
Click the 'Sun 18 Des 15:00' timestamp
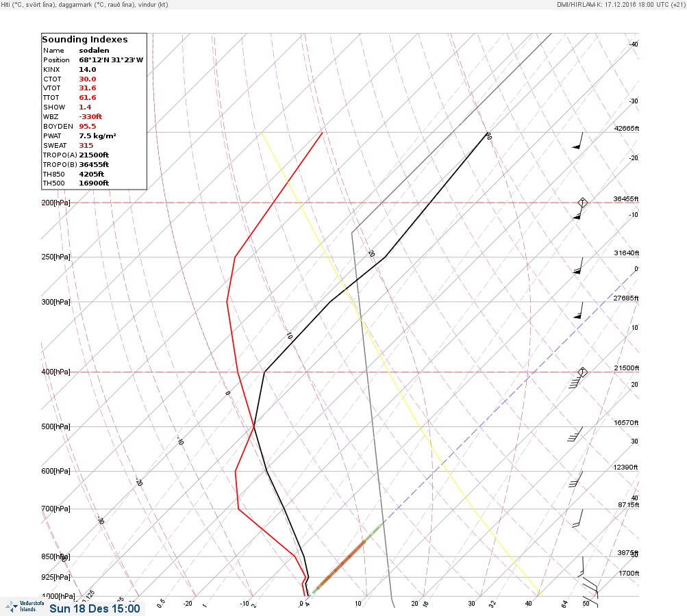pyautogui.click(x=95, y=608)
